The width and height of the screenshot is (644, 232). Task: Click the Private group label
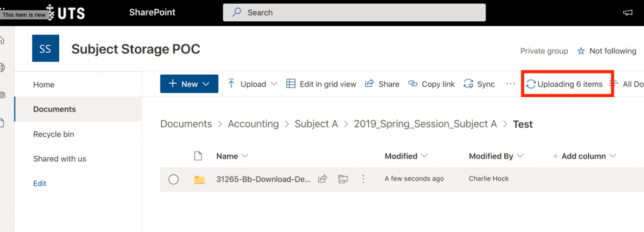[544, 51]
